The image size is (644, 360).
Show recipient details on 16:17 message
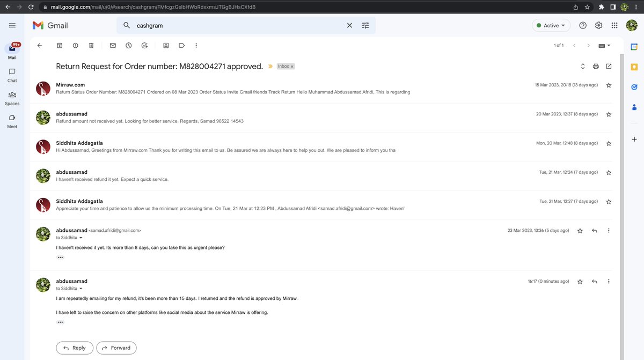tap(81, 288)
